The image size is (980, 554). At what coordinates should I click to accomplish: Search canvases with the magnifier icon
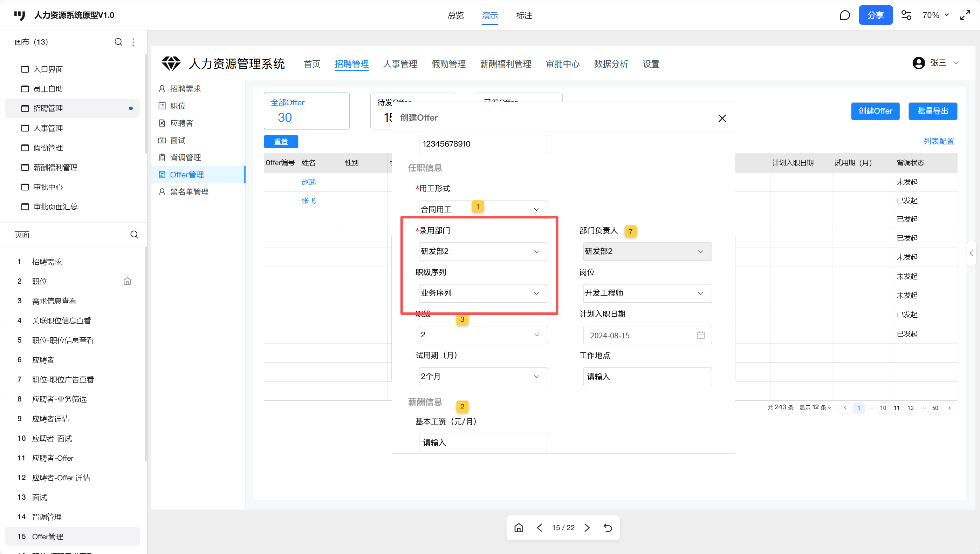[x=118, y=42]
